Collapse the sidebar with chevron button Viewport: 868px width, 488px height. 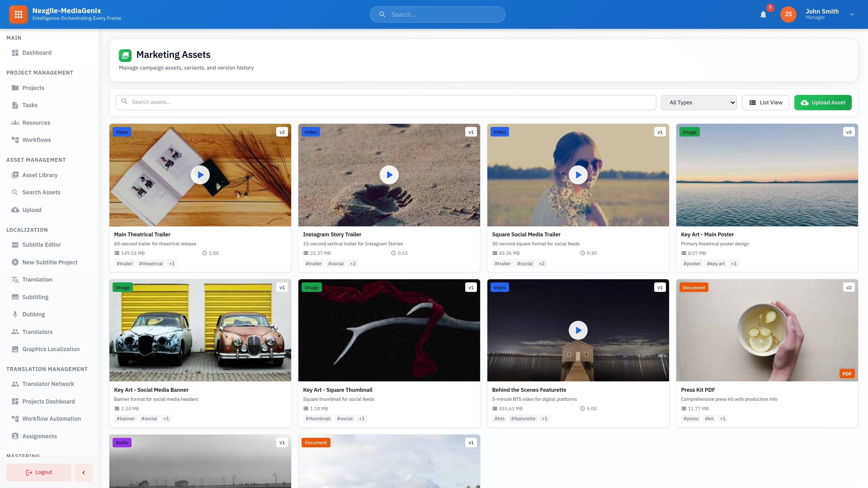point(83,472)
